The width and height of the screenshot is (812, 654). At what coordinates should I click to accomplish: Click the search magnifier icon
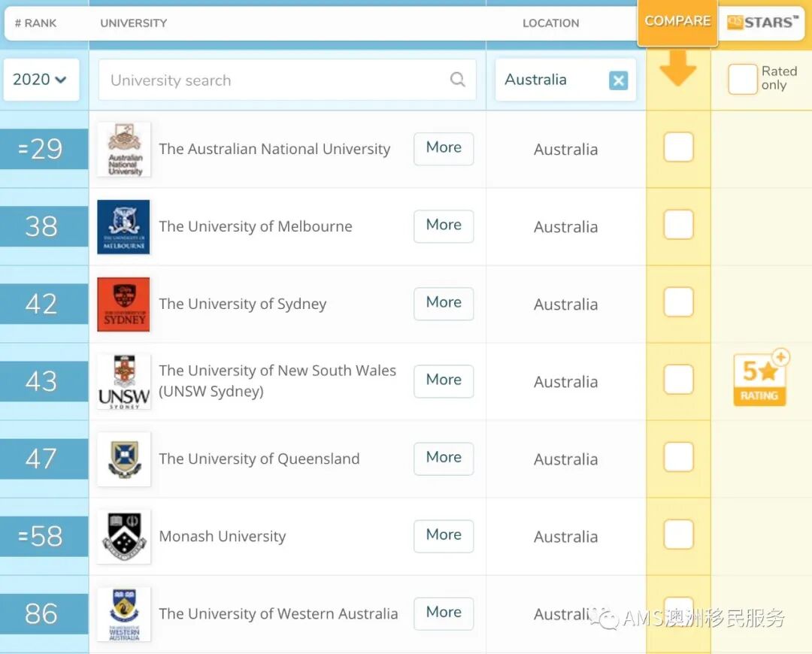pyautogui.click(x=457, y=79)
